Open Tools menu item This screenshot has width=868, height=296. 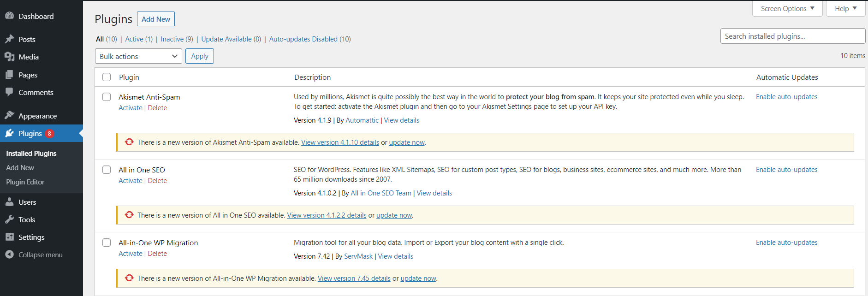(27, 219)
